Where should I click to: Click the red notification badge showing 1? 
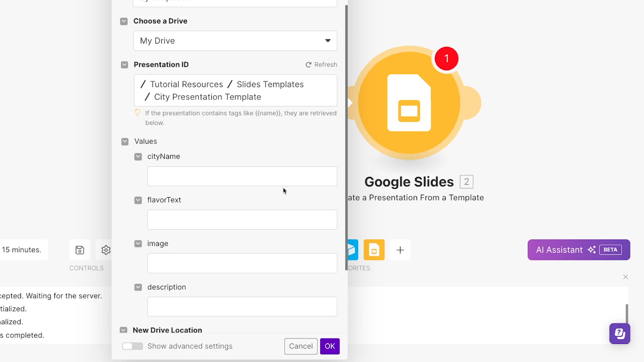(446, 59)
